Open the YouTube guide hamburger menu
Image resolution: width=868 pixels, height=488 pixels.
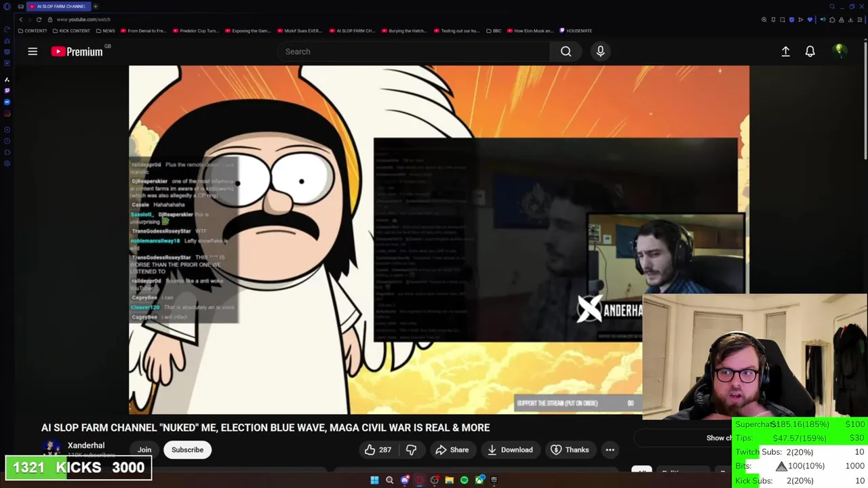(33, 52)
